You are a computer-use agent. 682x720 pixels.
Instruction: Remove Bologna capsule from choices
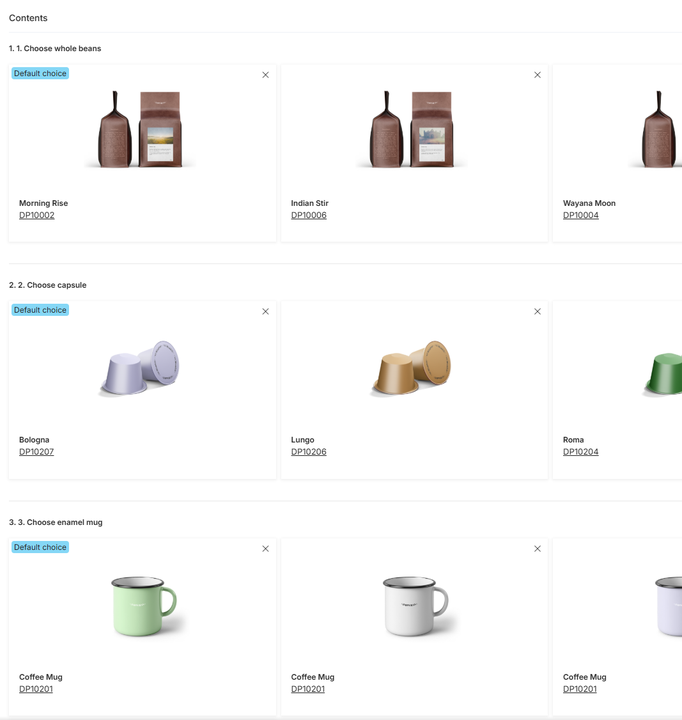[x=265, y=311]
